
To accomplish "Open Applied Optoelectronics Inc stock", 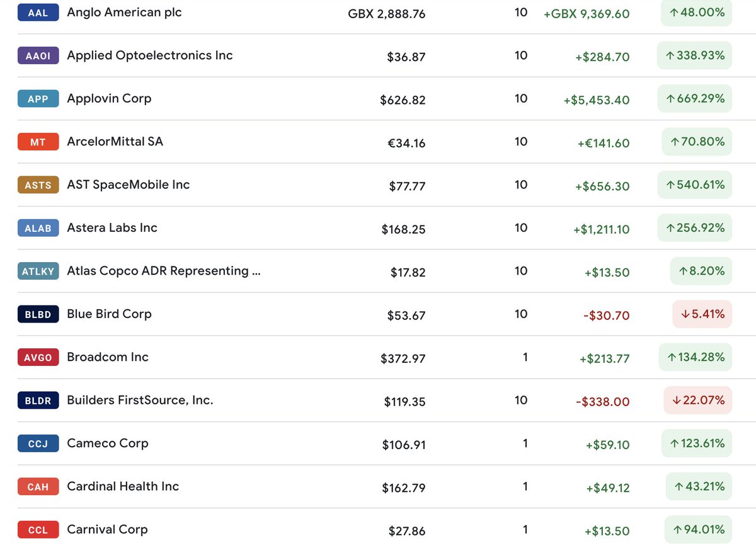I will (149, 55).
